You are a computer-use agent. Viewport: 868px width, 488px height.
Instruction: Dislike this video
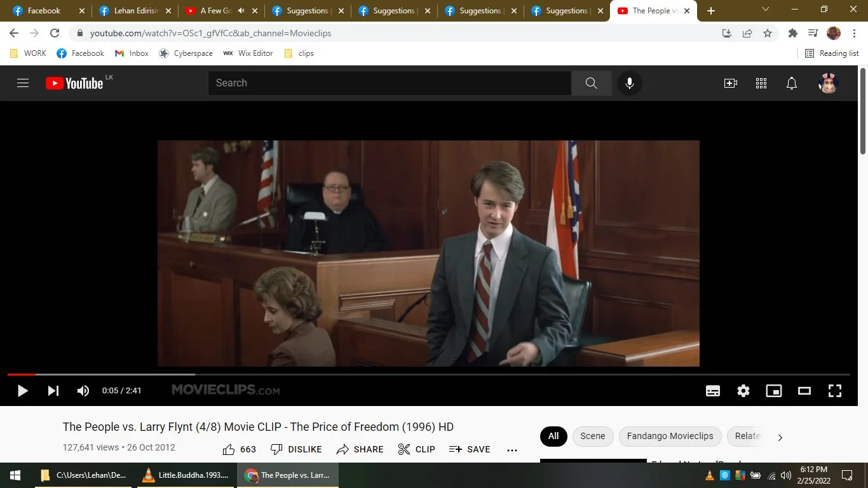pos(296,449)
